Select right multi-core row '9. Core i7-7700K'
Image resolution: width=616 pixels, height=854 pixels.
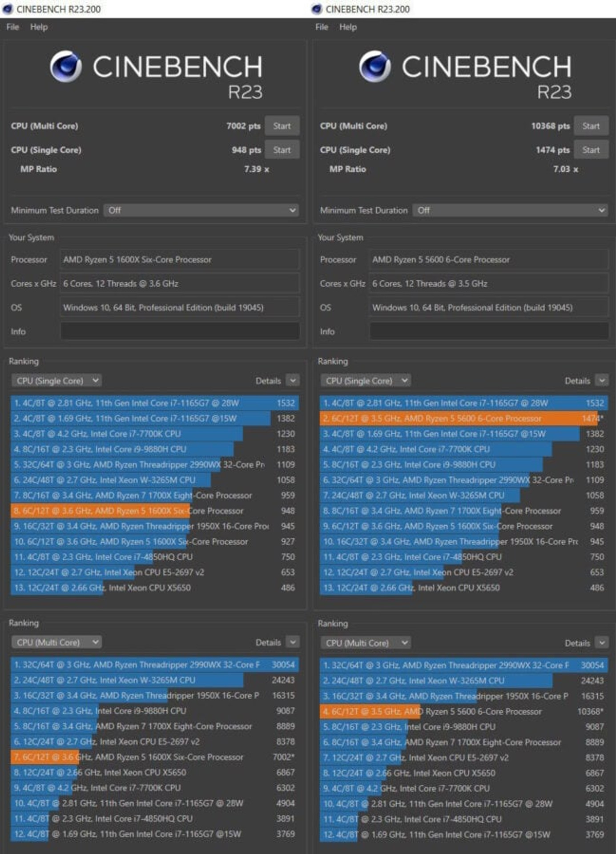tap(463, 788)
